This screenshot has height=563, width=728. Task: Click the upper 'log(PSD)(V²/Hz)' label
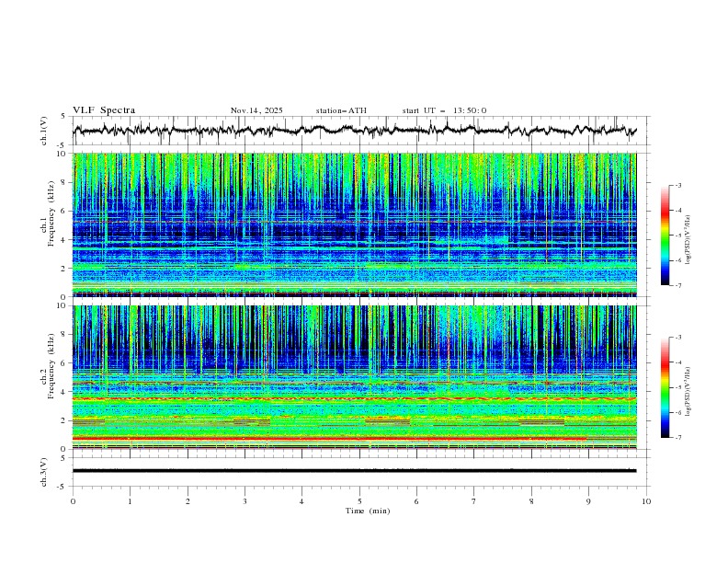coord(688,240)
